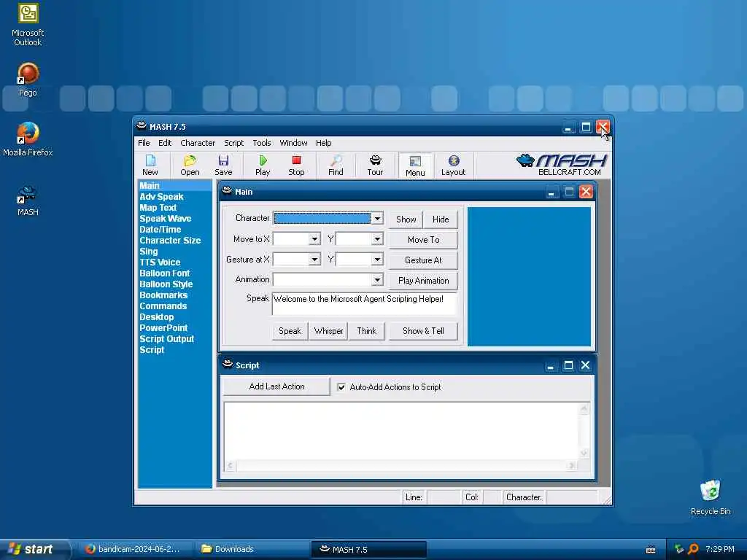This screenshot has height=560, width=747.
Task: Open the Layout toolbar icon
Action: pyautogui.click(x=453, y=166)
